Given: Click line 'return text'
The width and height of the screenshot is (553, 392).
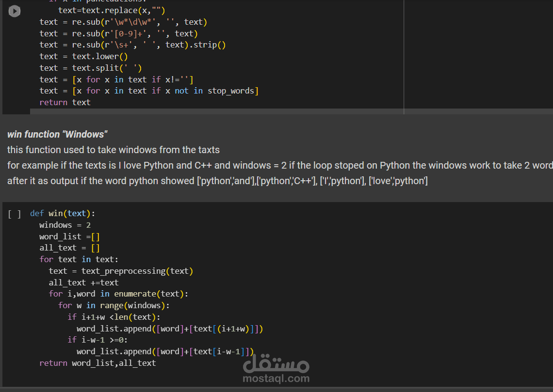Looking at the screenshot, I should (65, 103).
